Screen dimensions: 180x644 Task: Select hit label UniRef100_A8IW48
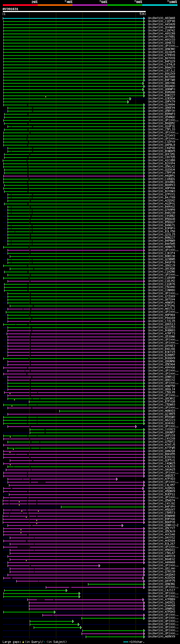[x=161, y=18]
